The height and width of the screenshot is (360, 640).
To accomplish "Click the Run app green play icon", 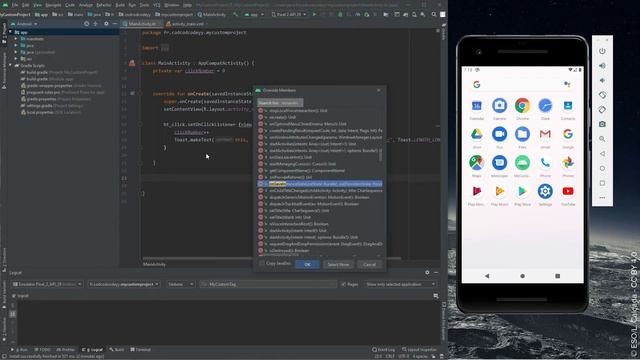I will [314, 14].
